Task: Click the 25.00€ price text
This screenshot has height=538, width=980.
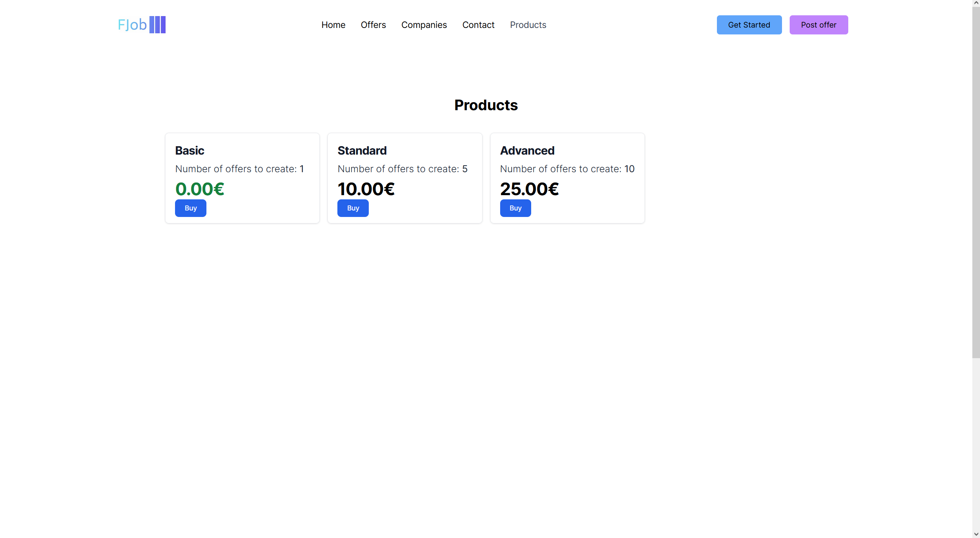Action: point(529,189)
